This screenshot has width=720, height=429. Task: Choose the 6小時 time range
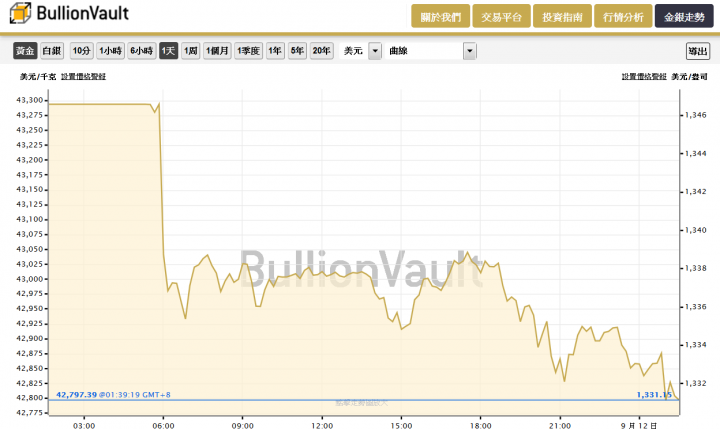tap(141, 51)
